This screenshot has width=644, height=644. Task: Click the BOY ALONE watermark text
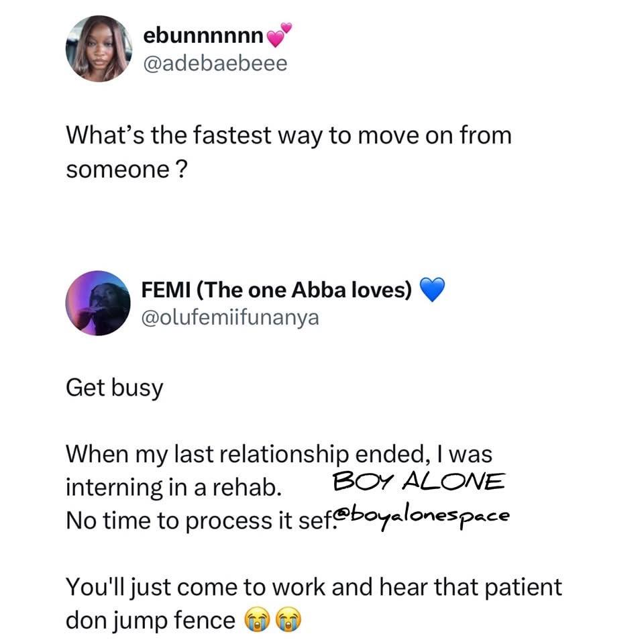[419, 481]
